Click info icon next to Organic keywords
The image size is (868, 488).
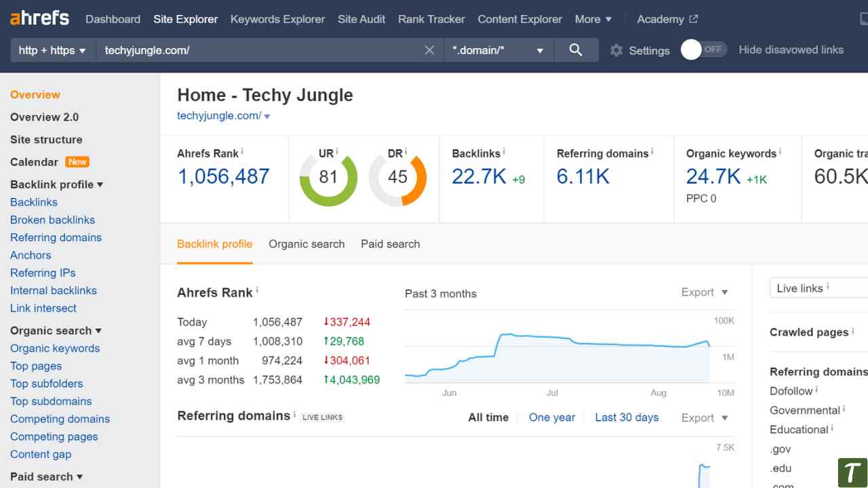click(780, 152)
